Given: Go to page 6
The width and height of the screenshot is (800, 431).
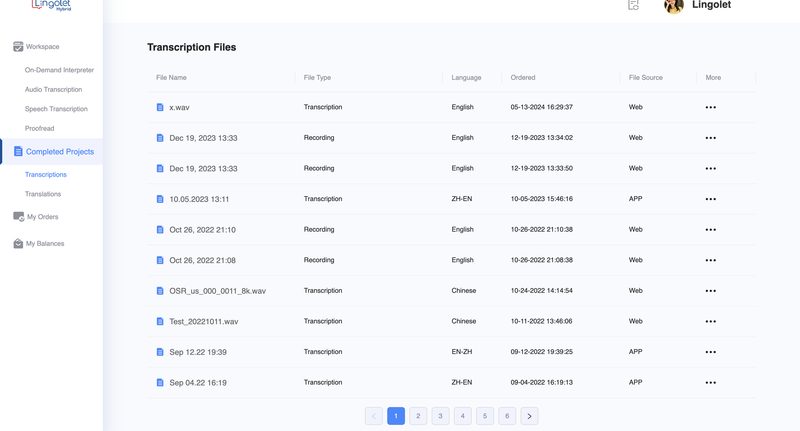Looking at the screenshot, I should [x=507, y=416].
